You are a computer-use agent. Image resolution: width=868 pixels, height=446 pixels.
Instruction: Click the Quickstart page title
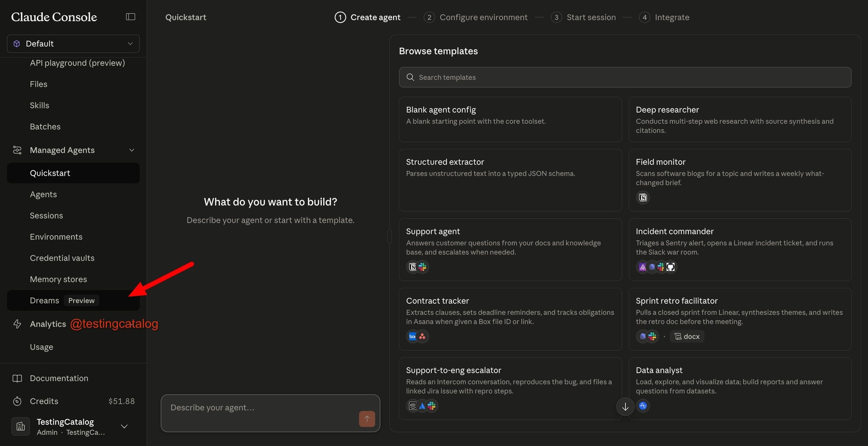(x=186, y=17)
